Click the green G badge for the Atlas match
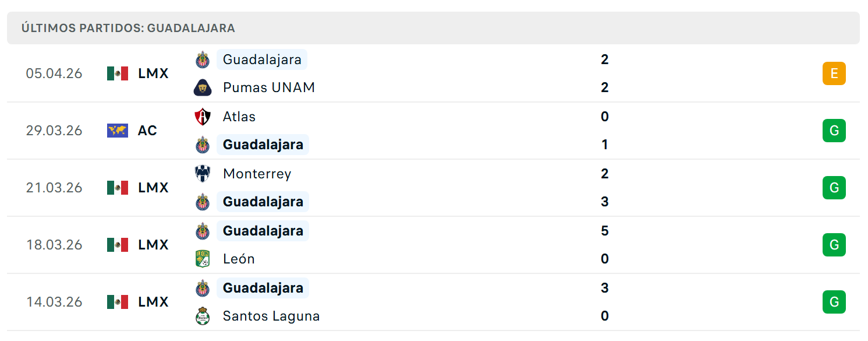The image size is (868, 341). pos(834,131)
